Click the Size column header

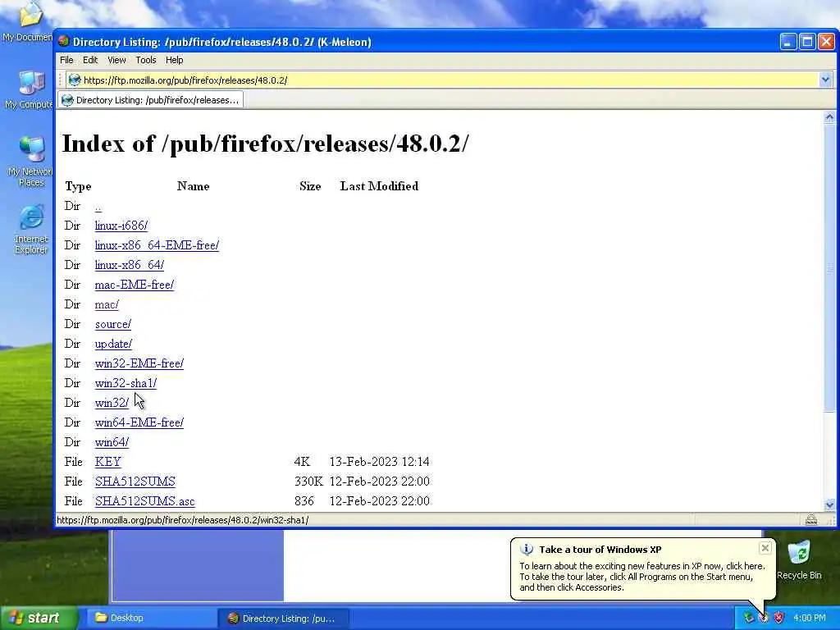310,186
